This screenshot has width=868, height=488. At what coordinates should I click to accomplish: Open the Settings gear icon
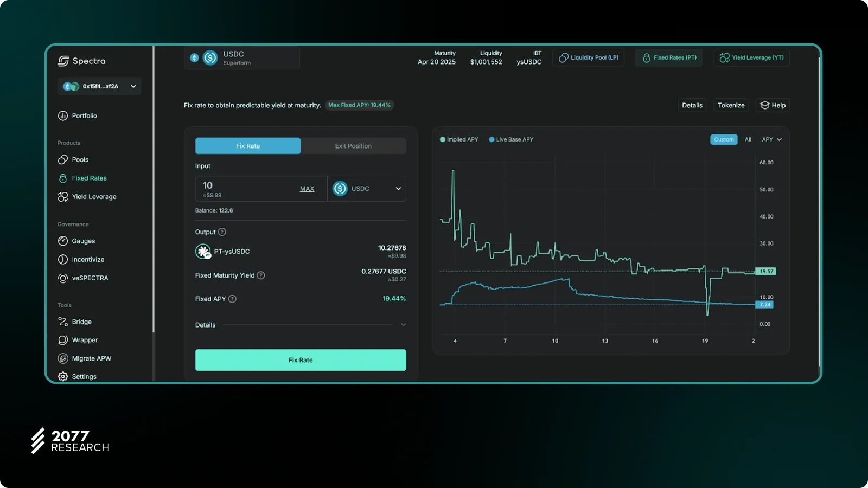(x=63, y=376)
